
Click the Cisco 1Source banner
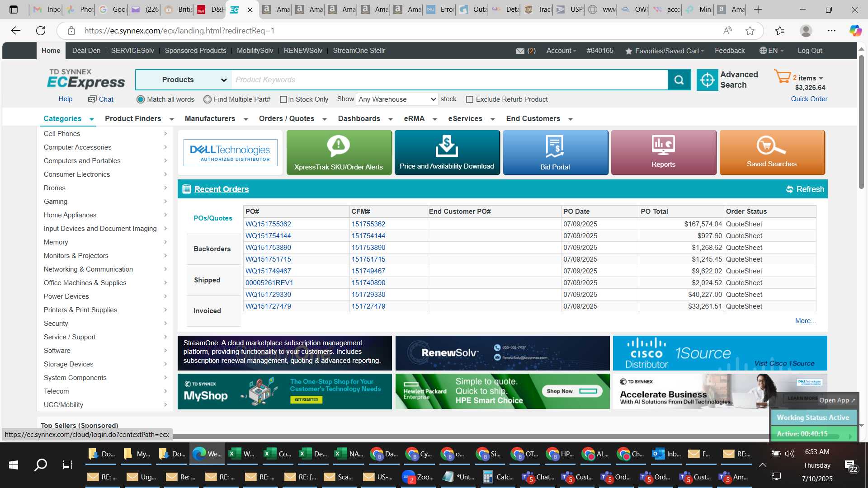pos(720,353)
